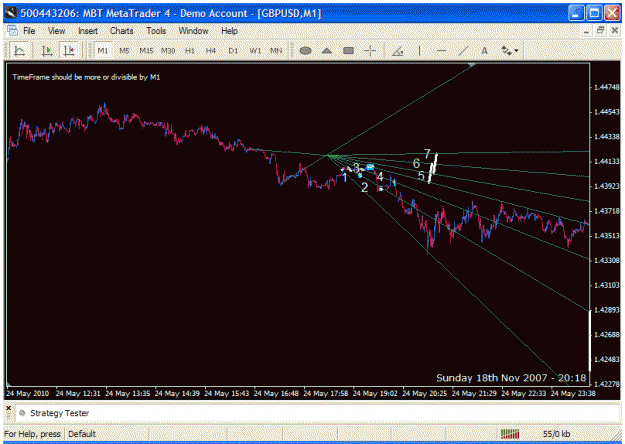This screenshot has width=625, height=444.
Task: Open the Help menu
Action: 230,31
